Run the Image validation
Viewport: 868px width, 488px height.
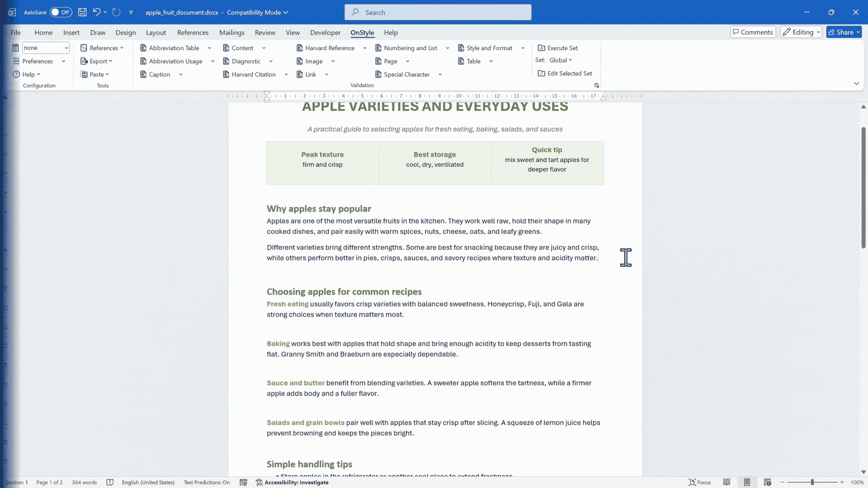click(310, 61)
